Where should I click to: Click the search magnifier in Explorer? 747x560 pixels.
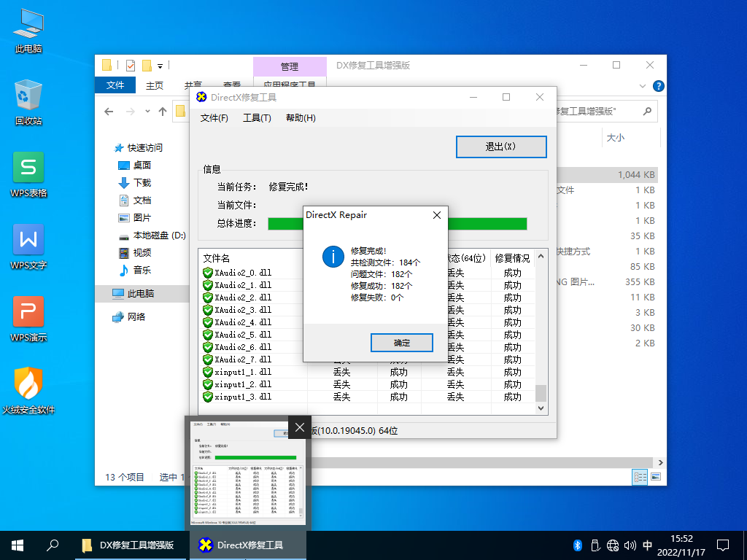(x=647, y=112)
